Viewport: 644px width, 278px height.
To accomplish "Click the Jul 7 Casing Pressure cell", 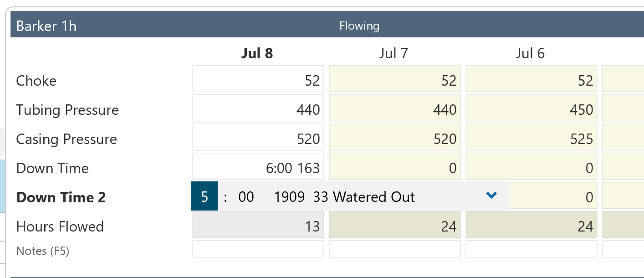I will pos(395,139).
